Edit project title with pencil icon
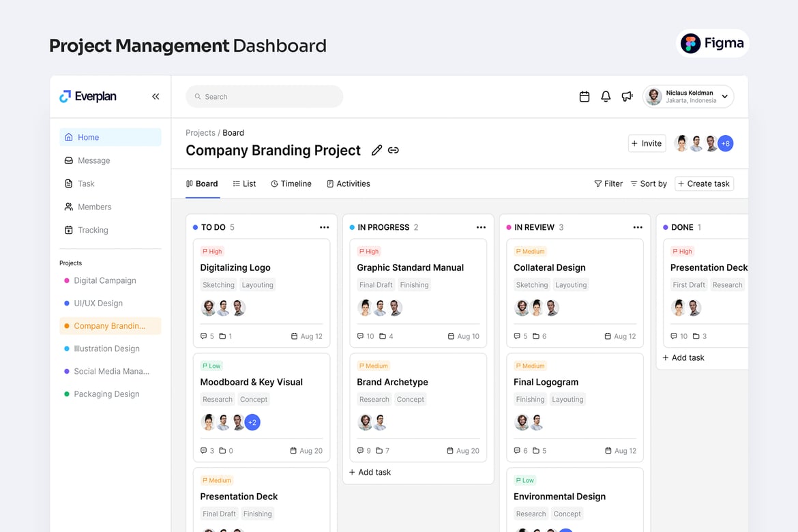This screenshot has width=798, height=532. pos(376,150)
